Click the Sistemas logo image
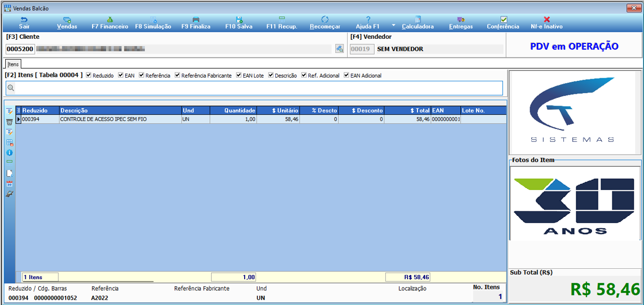 point(572,112)
